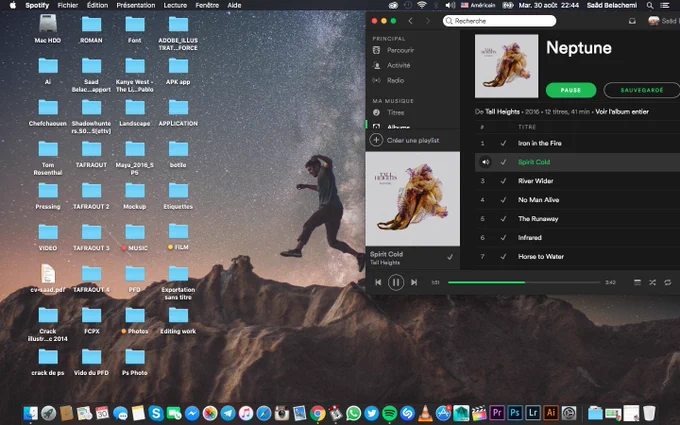The width and height of the screenshot is (680, 425).
Task: Open the Trash in the dock
Action: pyautogui.click(x=649, y=413)
